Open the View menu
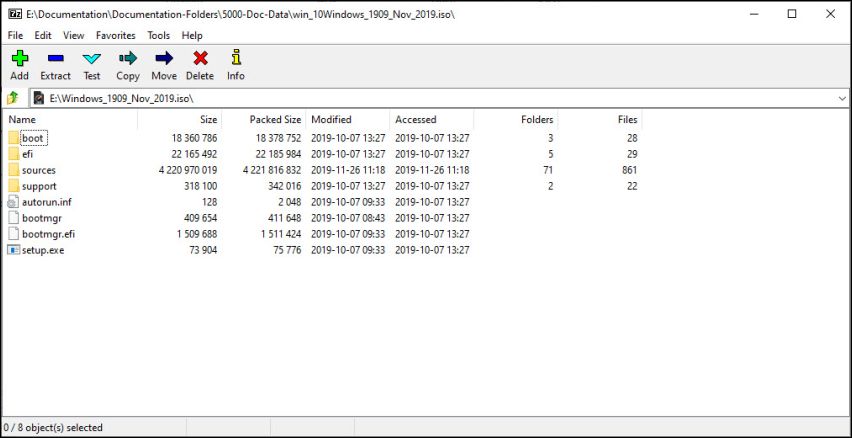Image resolution: width=852 pixels, height=438 pixels. (73, 35)
